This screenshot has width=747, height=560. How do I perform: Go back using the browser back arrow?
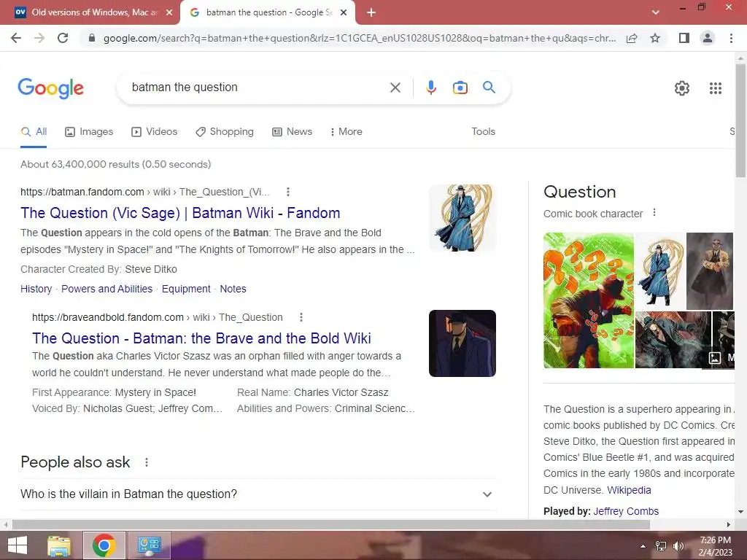click(x=16, y=38)
